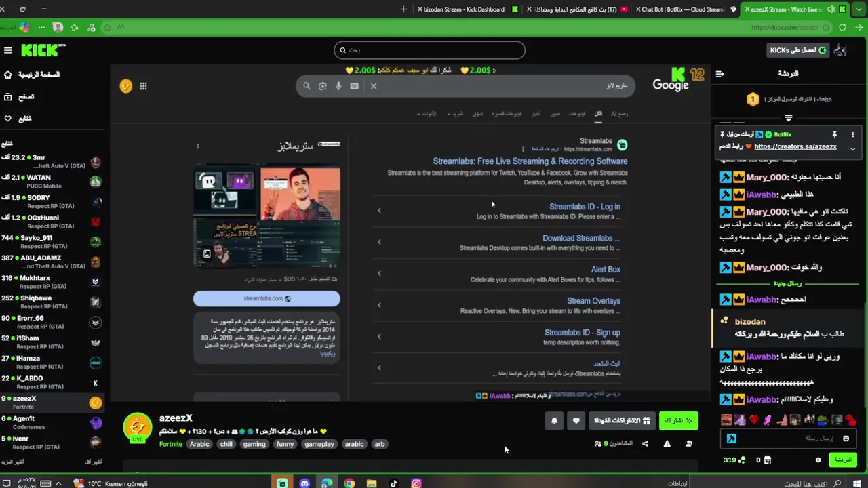Open Sayko_911 channel in sidebar
The height and width of the screenshot is (488, 868).
click(x=51, y=242)
